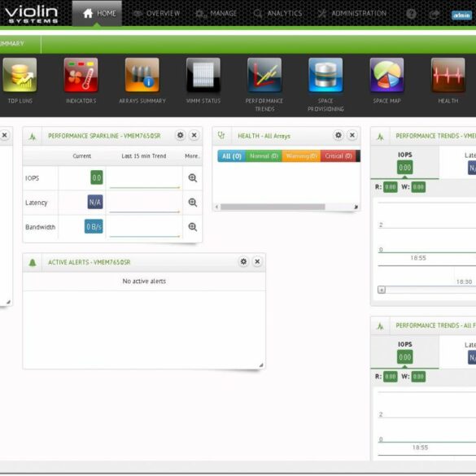Close the Health All Arrays widget
Image resolution: width=476 pixels, height=476 pixels.
pyautogui.click(x=352, y=135)
